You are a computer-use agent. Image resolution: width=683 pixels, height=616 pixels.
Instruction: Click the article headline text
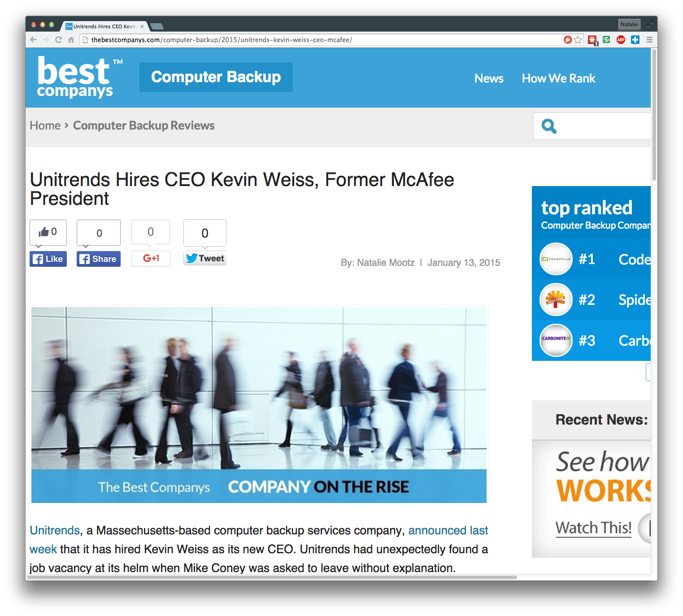(x=242, y=189)
